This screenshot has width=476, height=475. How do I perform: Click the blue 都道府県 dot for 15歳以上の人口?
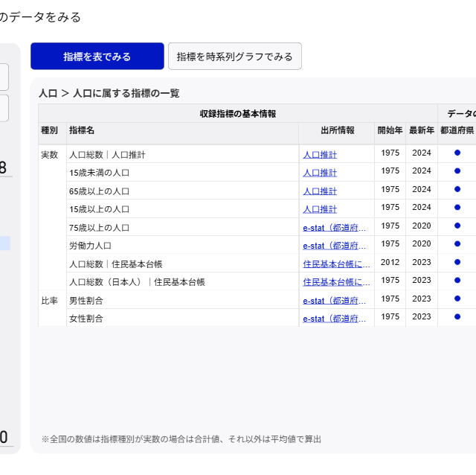[x=457, y=208]
